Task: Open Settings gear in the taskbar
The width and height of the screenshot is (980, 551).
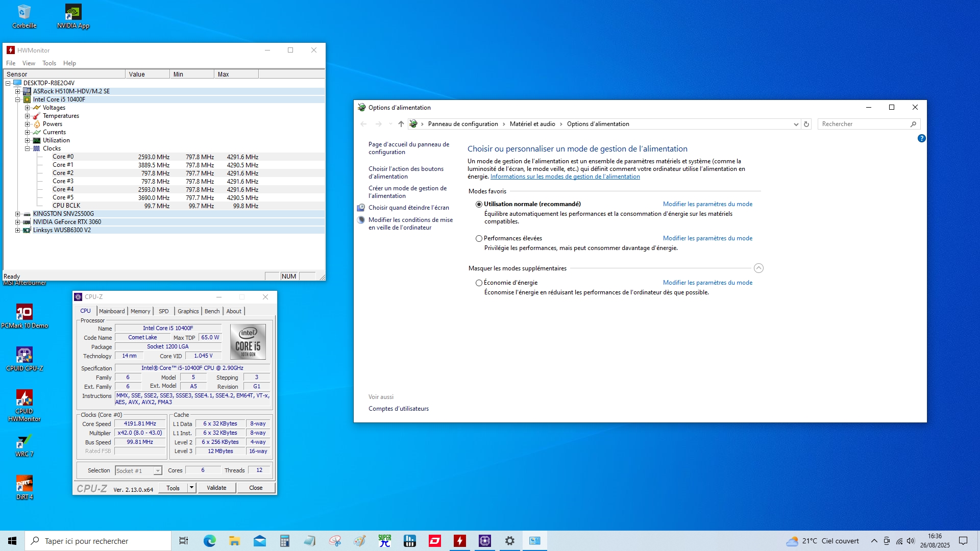Action: point(509,541)
